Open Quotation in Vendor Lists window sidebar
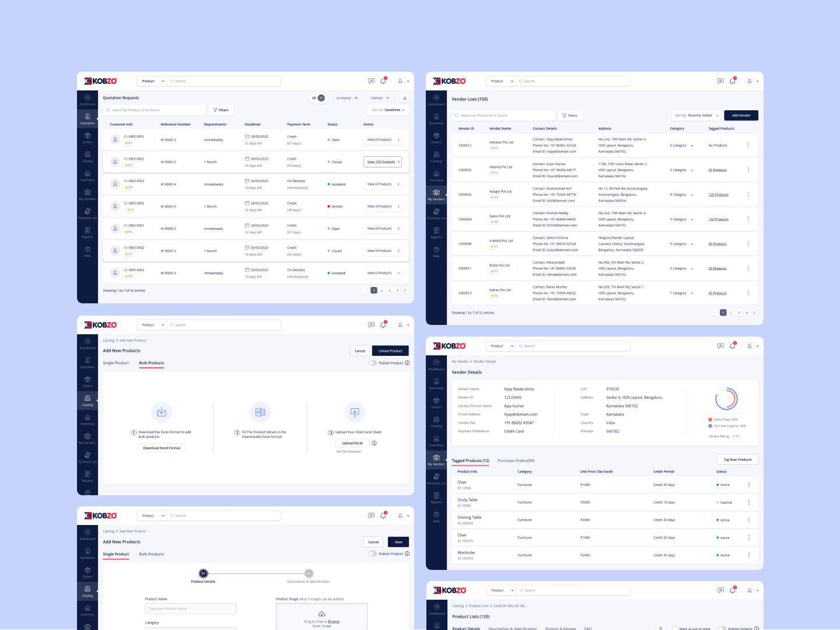 tap(436, 119)
